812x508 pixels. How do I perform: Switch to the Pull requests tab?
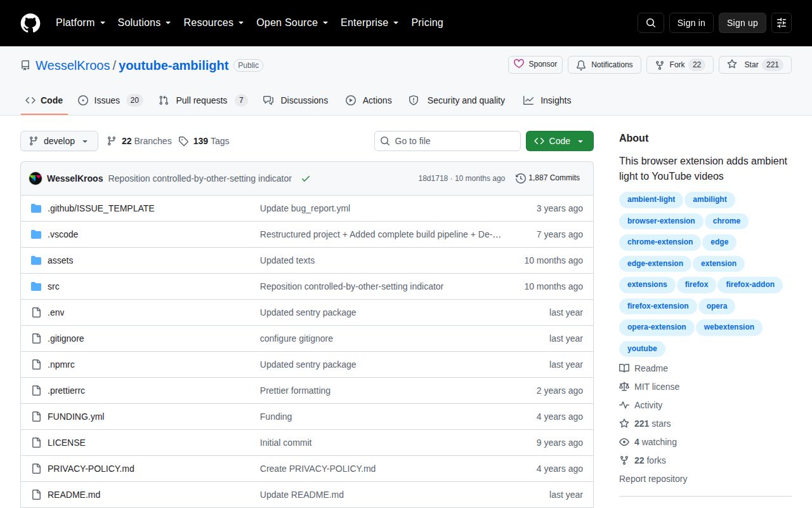(x=202, y=100)
